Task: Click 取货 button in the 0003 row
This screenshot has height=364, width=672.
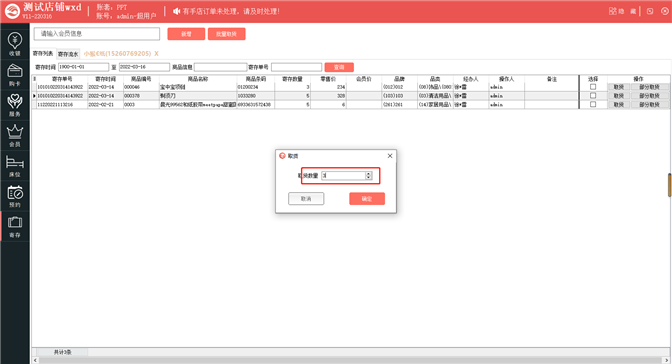Action: [618, 104]
